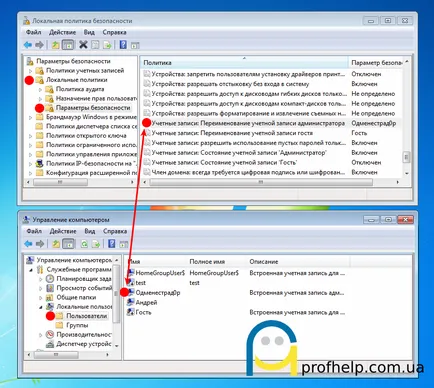434x388 pixels.
Task: Expand Политики открытого ключа node
Action: [x=30, y=136]
